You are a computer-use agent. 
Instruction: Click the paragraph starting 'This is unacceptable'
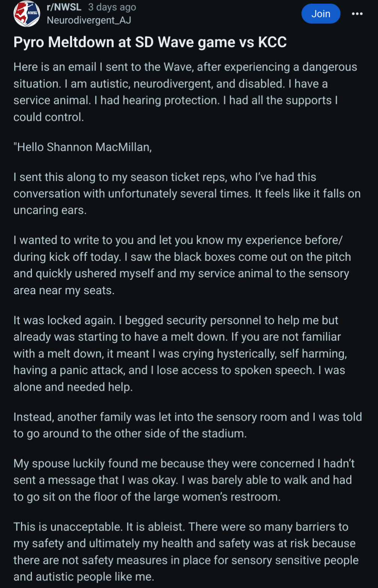186,552
